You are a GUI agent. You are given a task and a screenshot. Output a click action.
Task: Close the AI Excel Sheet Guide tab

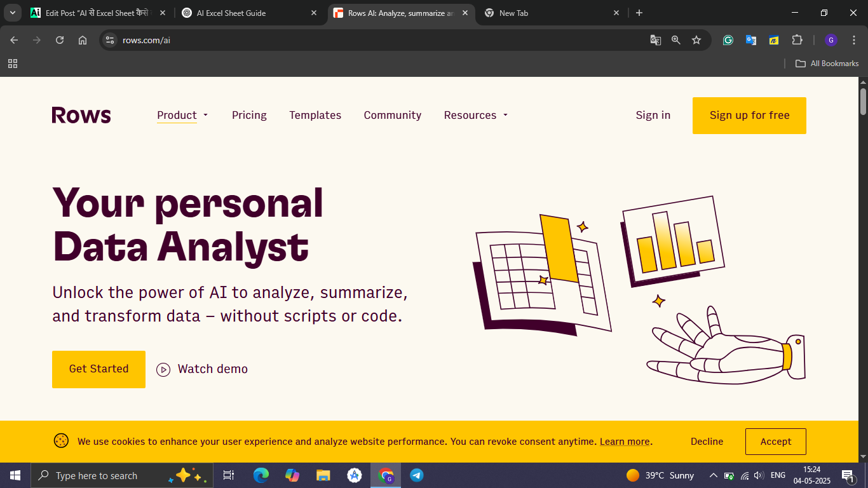pos(314,13)
